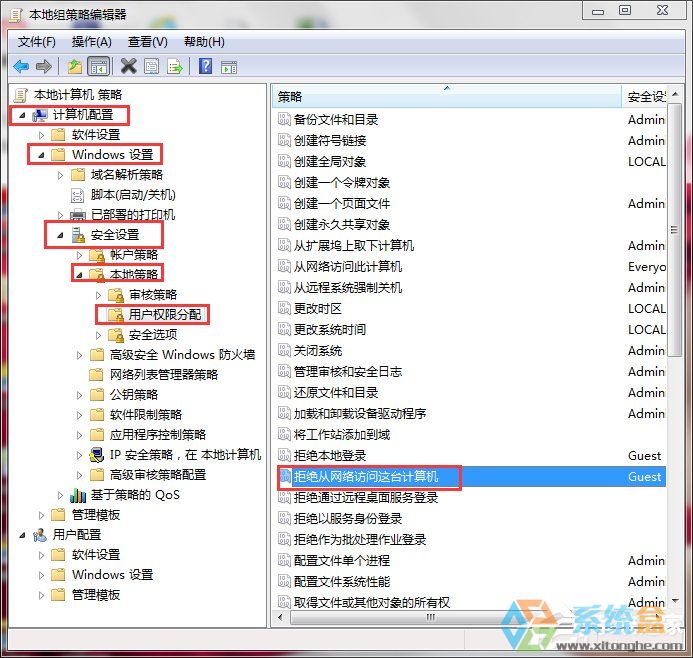Click the 脚本(启动/关机) script icon

tap(77, 195)
